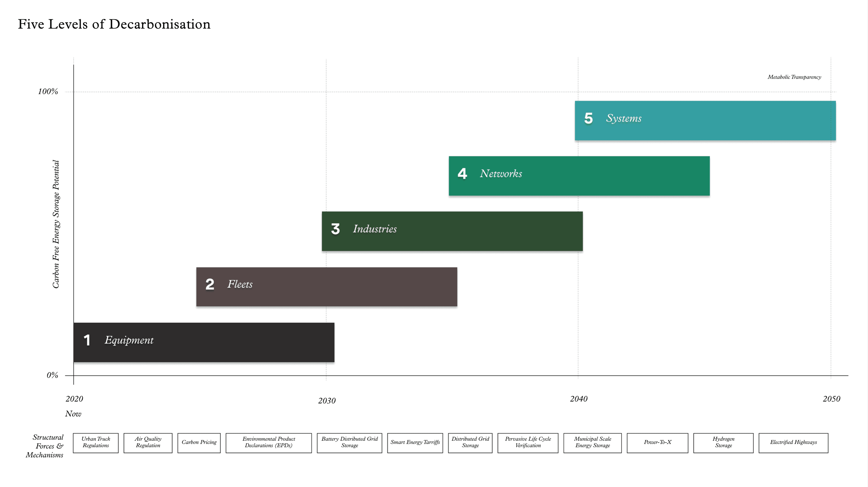Image resolution: width=868 pixels, height=487 pixels.
Task: Click the Now label under 2020
Action: [x=73, y=414]
